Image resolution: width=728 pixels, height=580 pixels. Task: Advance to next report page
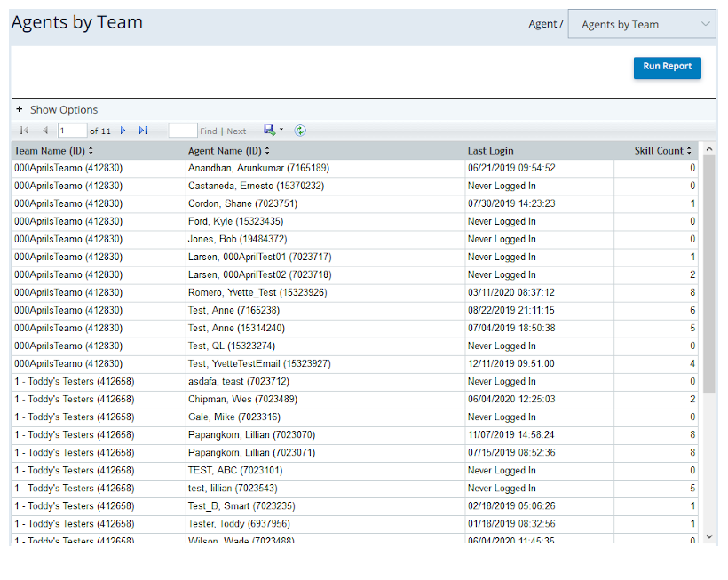tap(123, 131)
